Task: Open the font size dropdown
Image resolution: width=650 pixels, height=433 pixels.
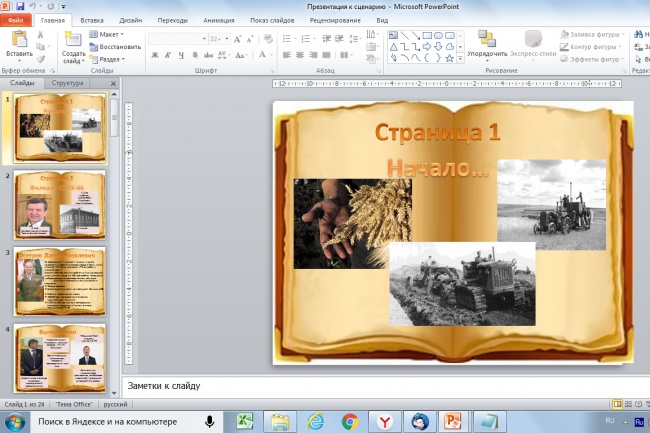Action: [x=227, y=39]
